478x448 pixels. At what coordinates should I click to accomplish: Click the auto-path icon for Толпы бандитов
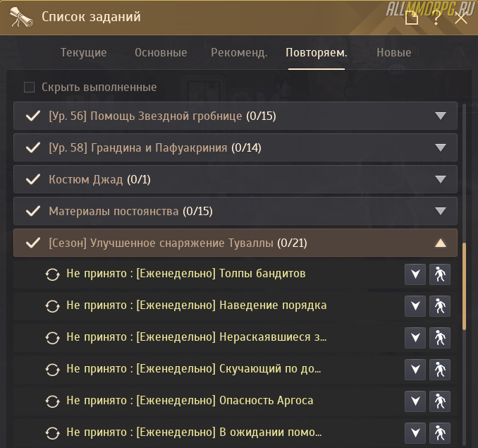[x=440, y=274]
